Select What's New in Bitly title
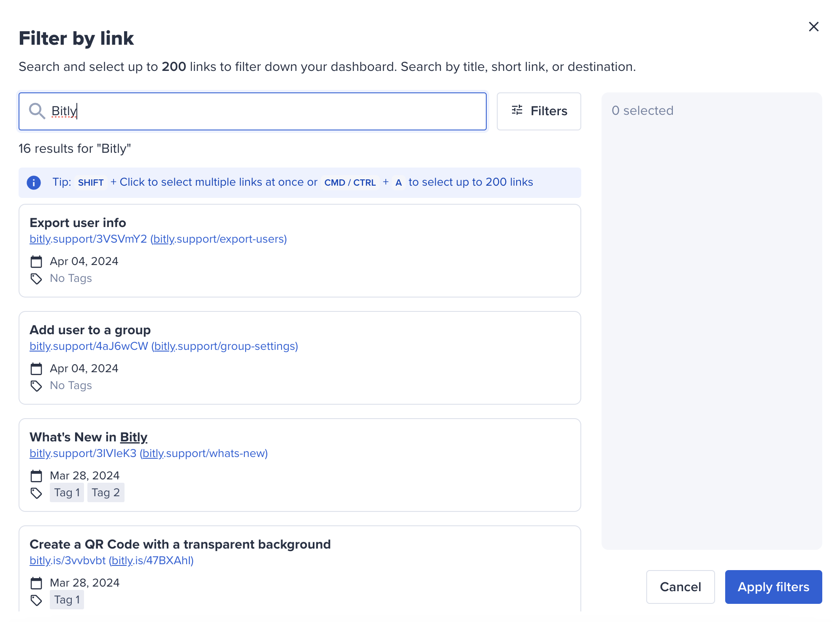 [88, 437]
